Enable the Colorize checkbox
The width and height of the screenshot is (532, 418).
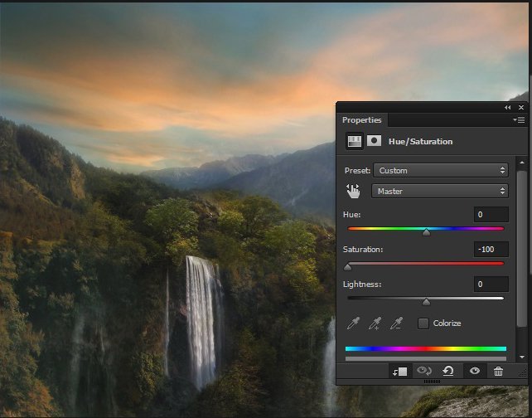423,323
